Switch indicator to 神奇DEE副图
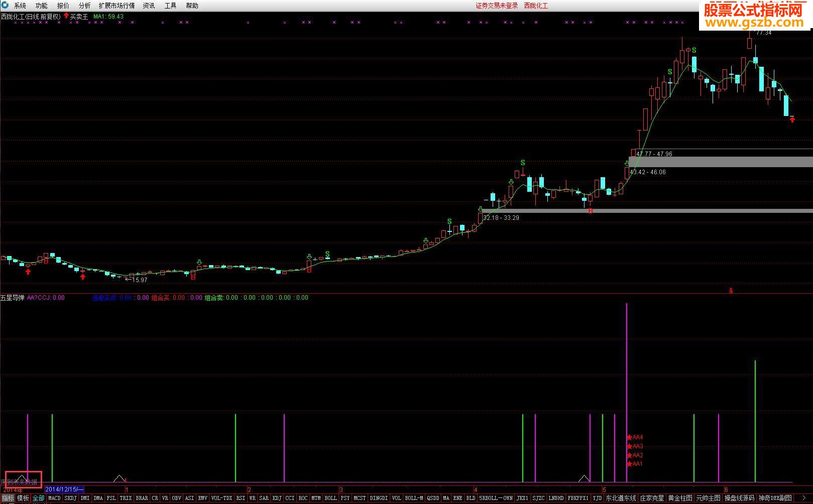Image resolution: width=813 pixels, height=504 pixels. pos(775,498)
